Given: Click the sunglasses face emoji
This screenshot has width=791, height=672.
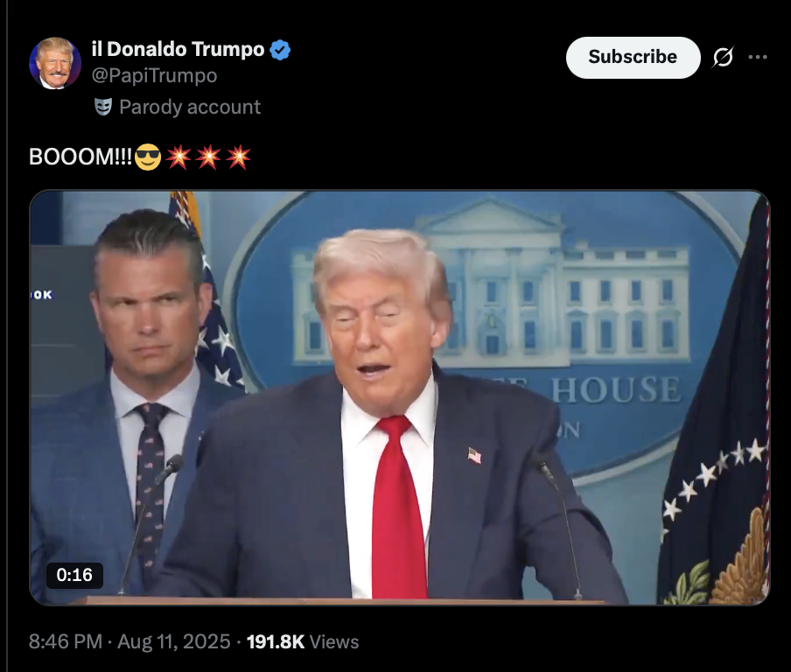Looking at the screenshot, I should coord(148,157).
